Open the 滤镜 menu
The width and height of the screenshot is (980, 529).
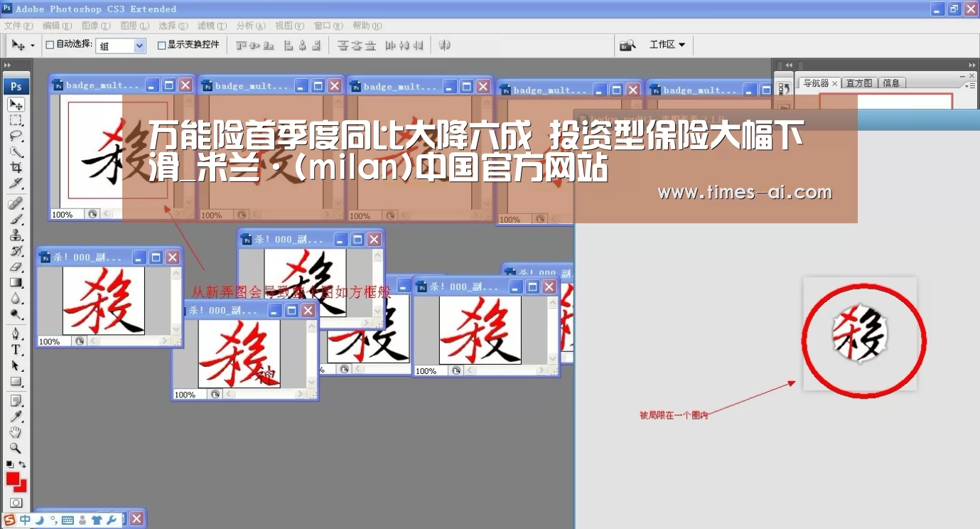pos(212,26)
